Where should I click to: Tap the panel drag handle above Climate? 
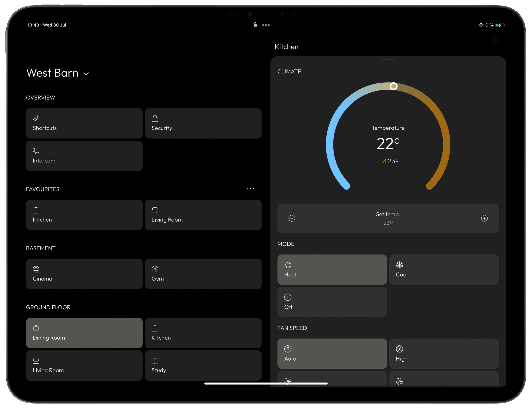388,60
